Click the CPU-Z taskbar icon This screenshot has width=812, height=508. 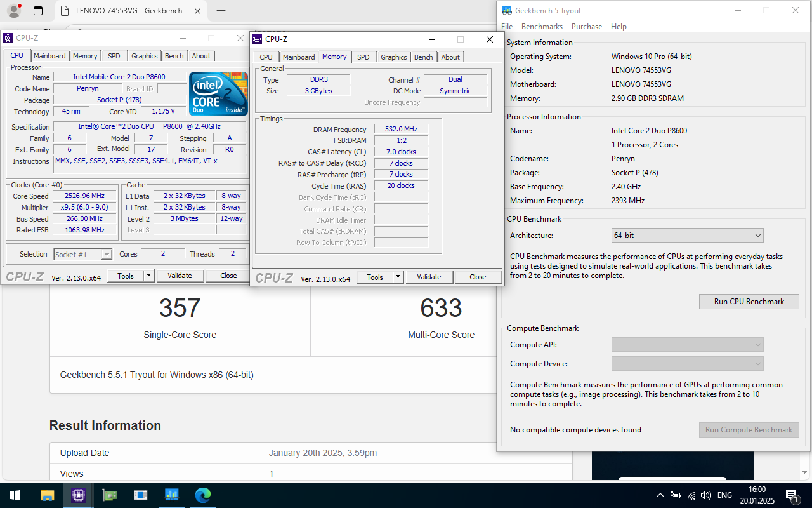point(78,495)
